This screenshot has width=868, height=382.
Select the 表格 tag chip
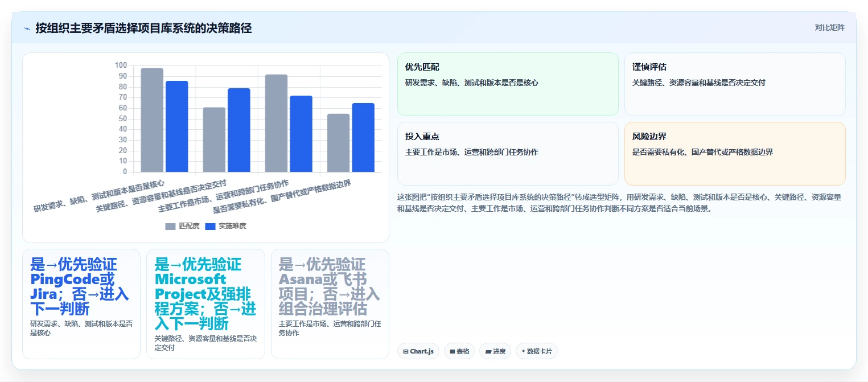point(459,351)
